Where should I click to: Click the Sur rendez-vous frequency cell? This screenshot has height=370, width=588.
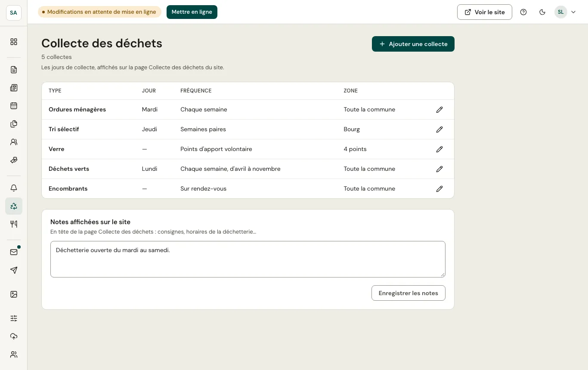point(203,188)
